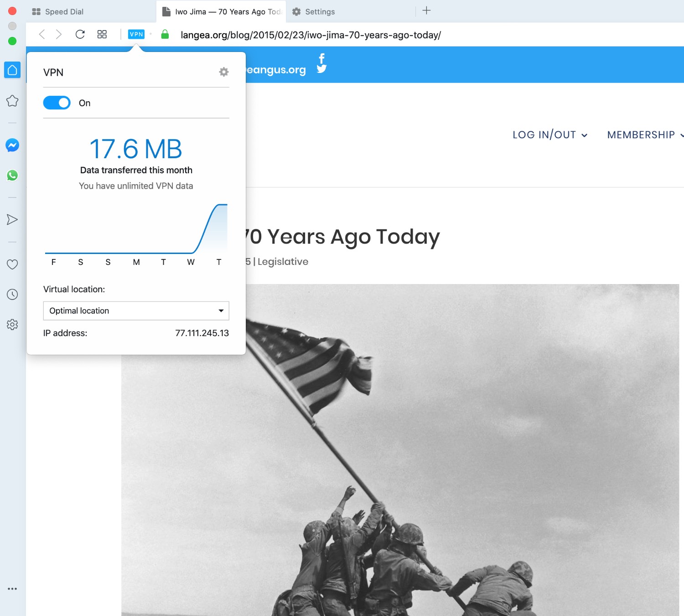Switch to Iwo Jima 70 Years Ago tab

222,12
